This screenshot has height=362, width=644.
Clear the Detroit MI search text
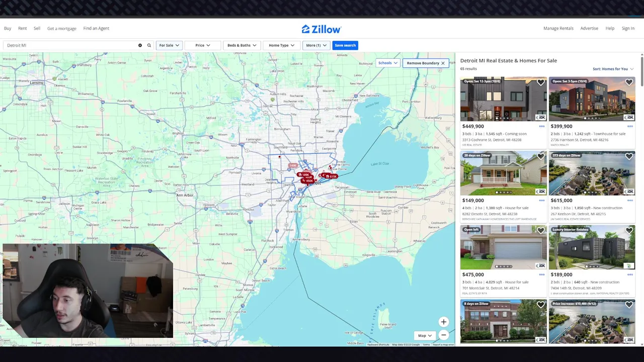click(140, 45)
